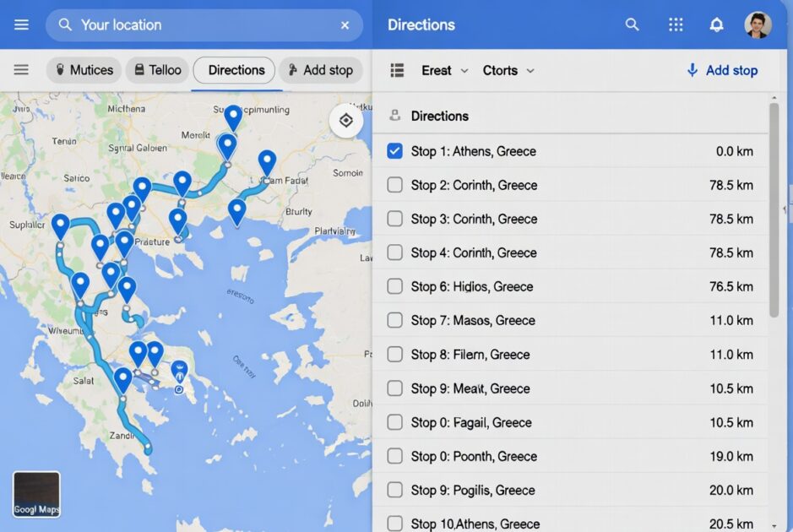Check Stop 2: Corinth, Greece
This screenshot has width=793, height=532.
coord(394,185)
